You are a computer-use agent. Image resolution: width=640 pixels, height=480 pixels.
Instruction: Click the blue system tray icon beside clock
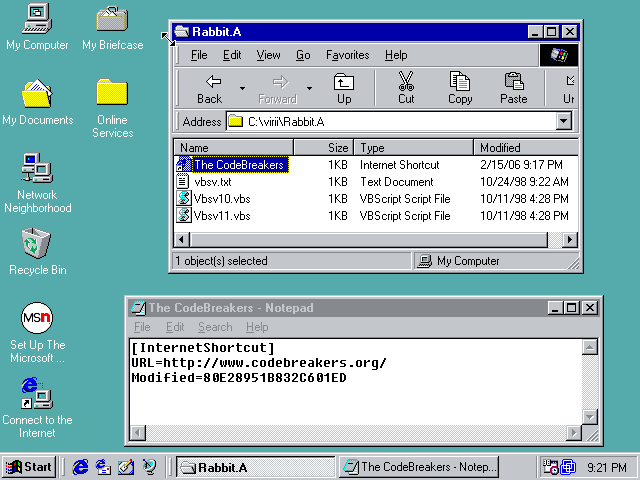(x=568, y=467)
